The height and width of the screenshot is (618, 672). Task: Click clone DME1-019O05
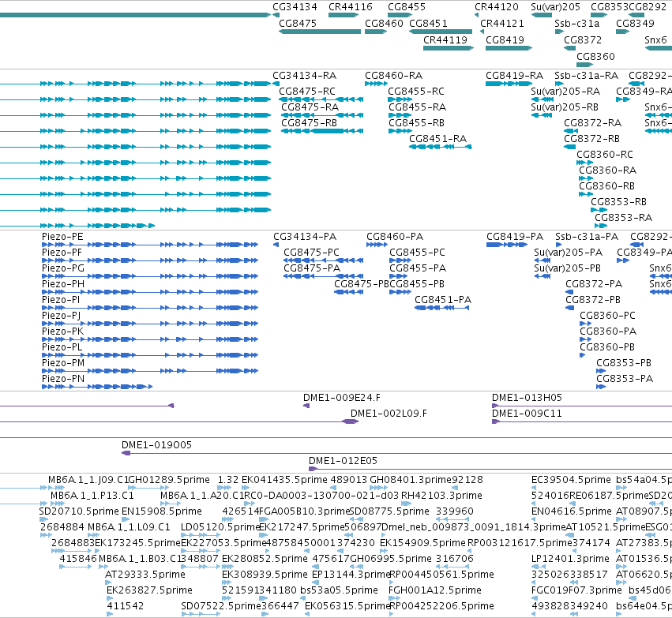[x=156, y=445]
